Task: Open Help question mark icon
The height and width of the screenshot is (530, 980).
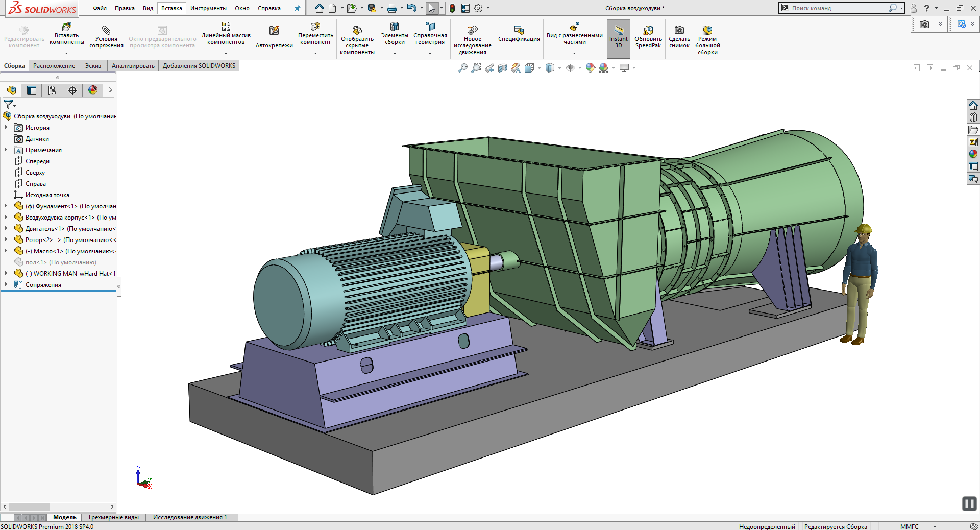Action: pos(926,8)
